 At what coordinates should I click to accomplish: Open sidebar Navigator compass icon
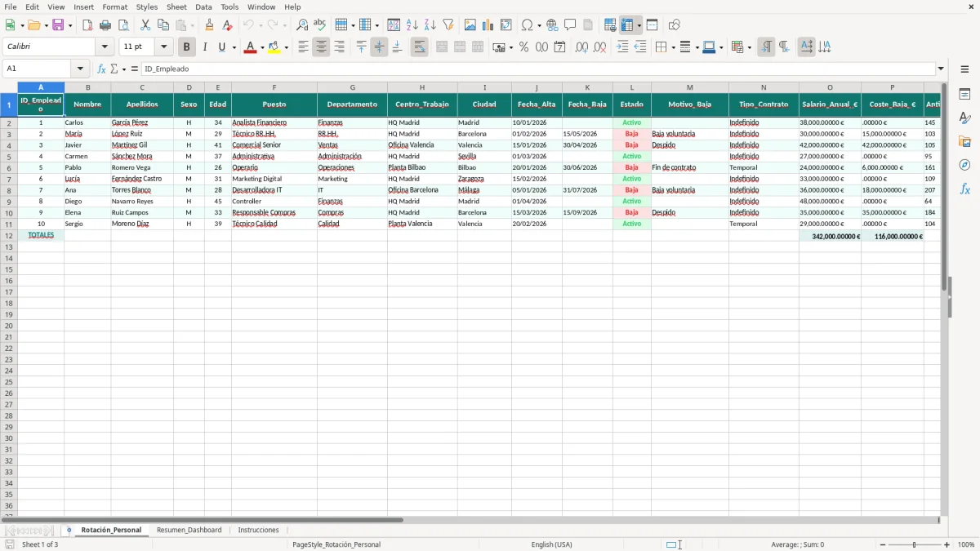pyautogui.click(x=964, y=165)
